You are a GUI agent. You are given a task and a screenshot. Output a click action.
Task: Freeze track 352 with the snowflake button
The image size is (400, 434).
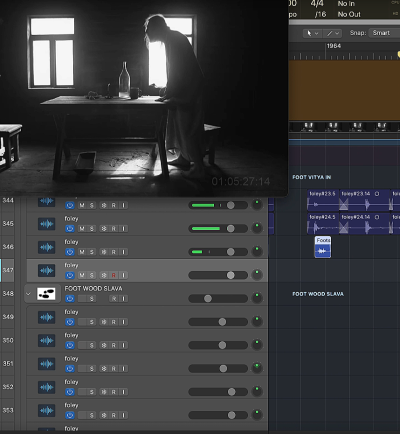pyautogui.click(x=104, y=392)
